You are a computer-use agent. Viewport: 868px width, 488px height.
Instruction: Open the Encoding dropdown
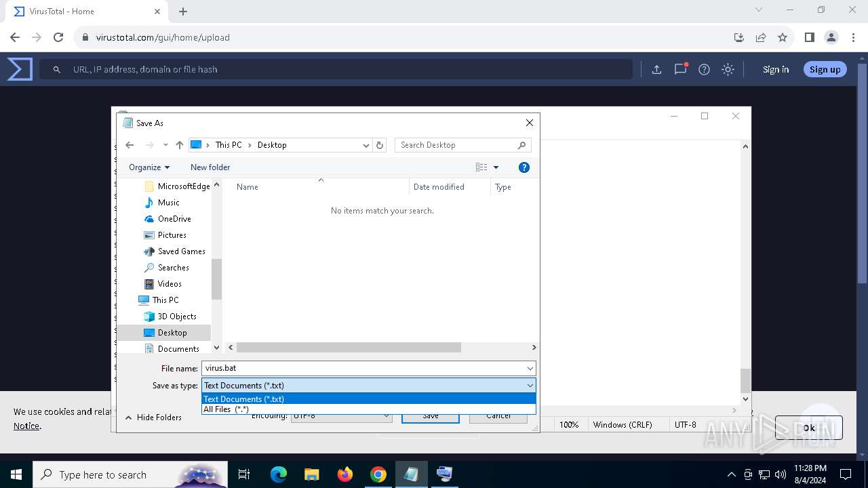click(x=341, y=415)
